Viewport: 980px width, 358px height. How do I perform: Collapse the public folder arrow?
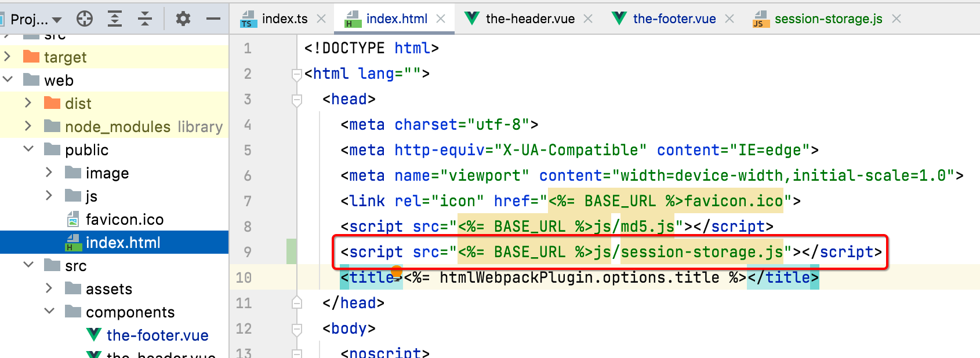point(28,149)
